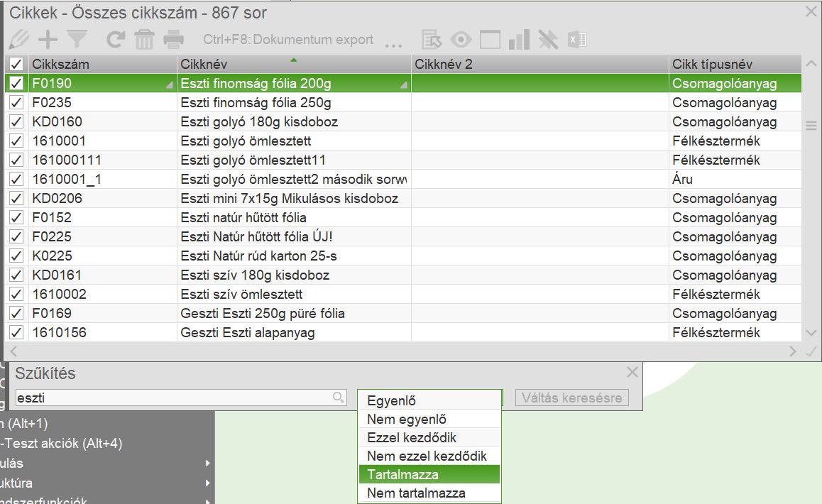The height and width of the screenshot is (504, 822).
Task: Select Nem ezzel kezdődik option
Action: 429,456
